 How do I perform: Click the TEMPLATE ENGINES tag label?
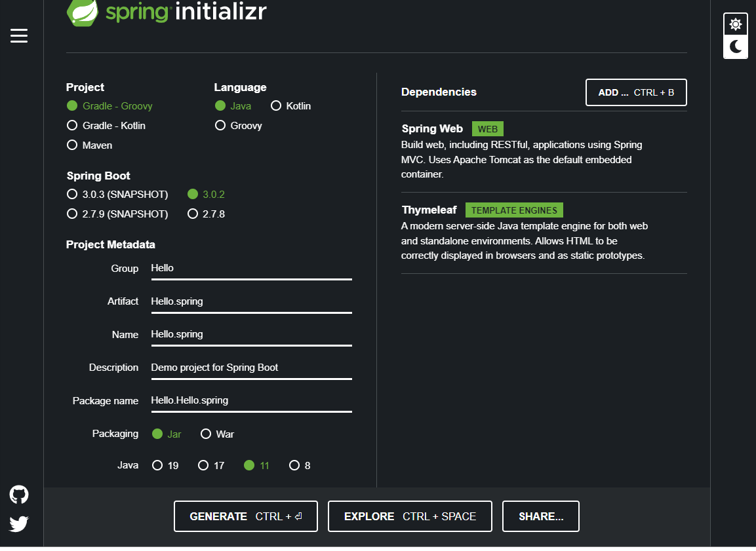[x=514, y=210]
